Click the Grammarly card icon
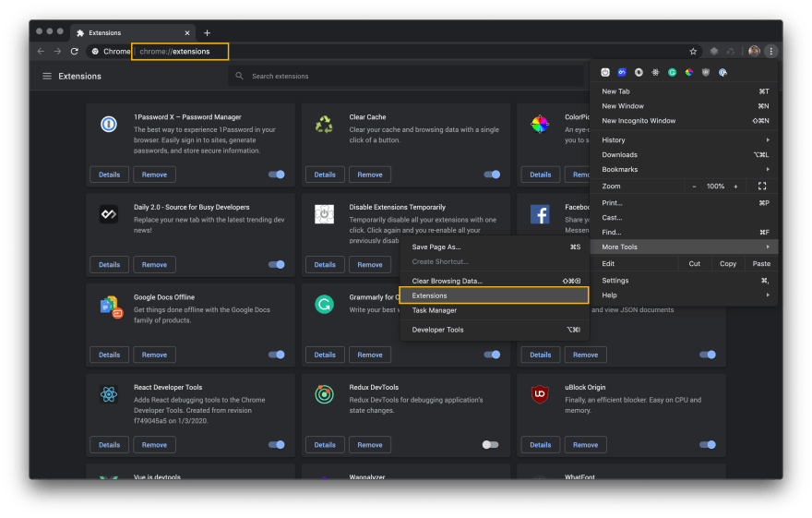 pyautogui.click(x=324, y=304)
